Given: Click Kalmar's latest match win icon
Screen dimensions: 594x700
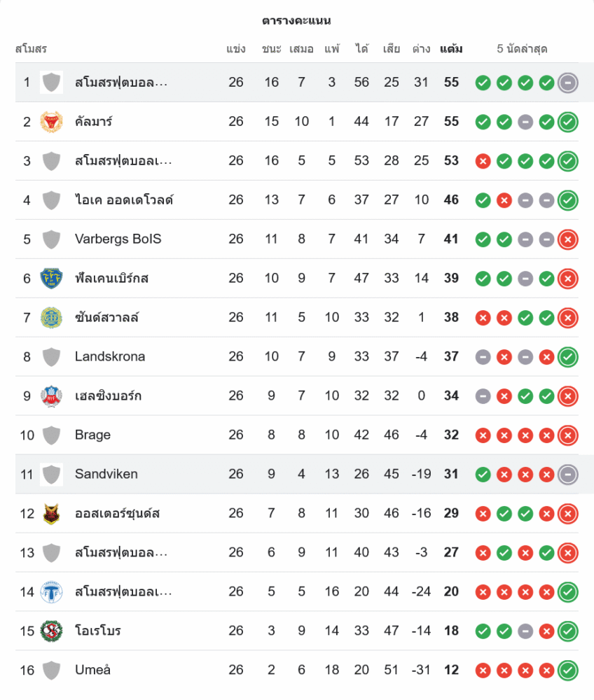Looking at the screenshot, I should point(568,122).
